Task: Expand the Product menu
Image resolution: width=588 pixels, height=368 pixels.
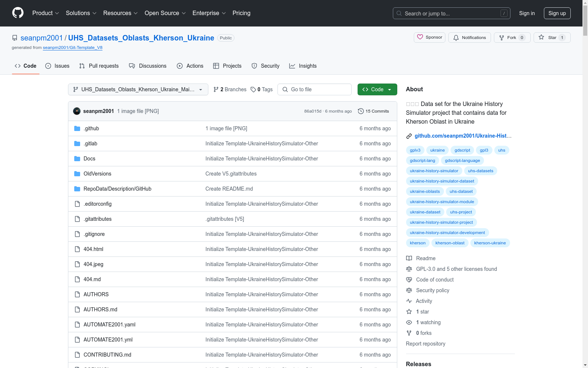Action: coord(46,13)
